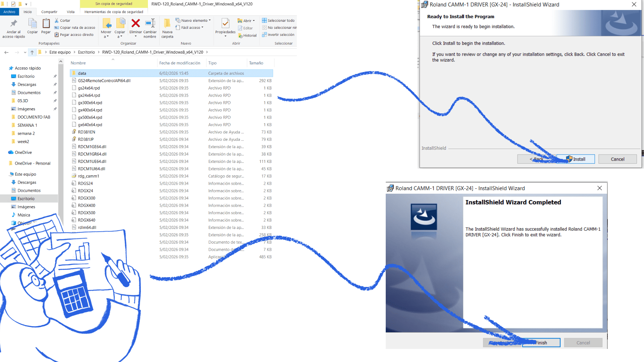Select the data folder row

click(82, 73)
